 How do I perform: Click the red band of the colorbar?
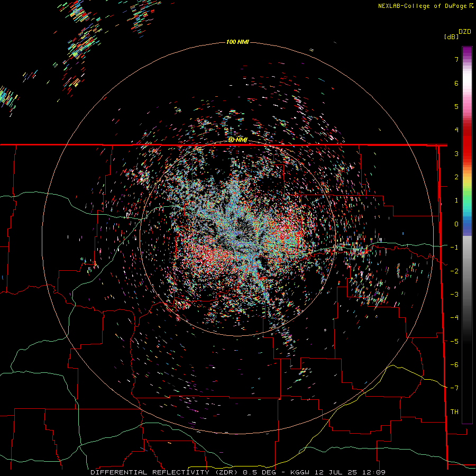pyautogui.click(x=467, y=143)
